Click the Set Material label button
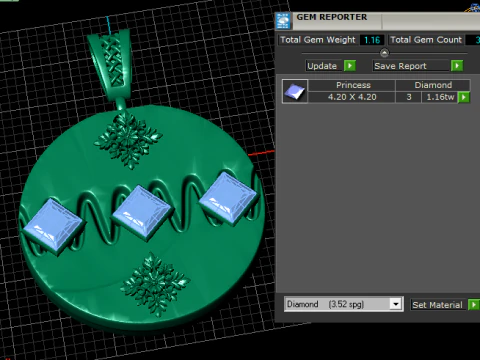Screen dimensions: 480x360 tap(437, 305)
